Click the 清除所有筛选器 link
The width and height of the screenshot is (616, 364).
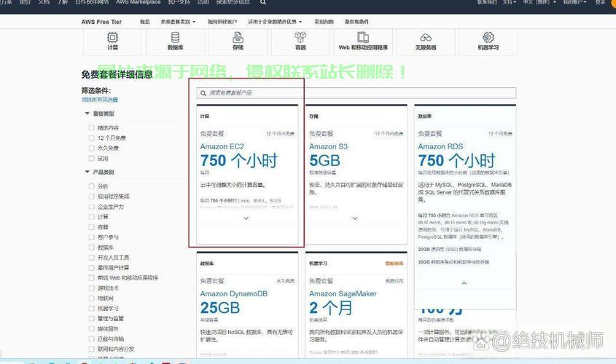100,100
